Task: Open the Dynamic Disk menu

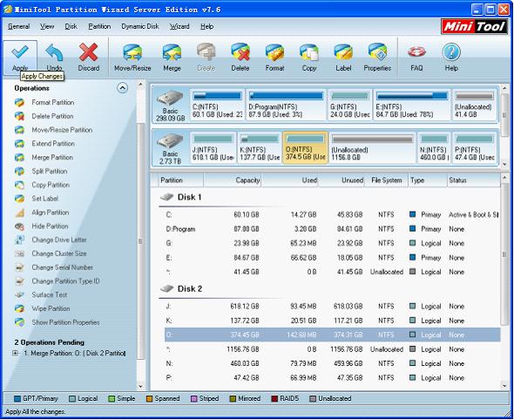Action: (140, 26)
